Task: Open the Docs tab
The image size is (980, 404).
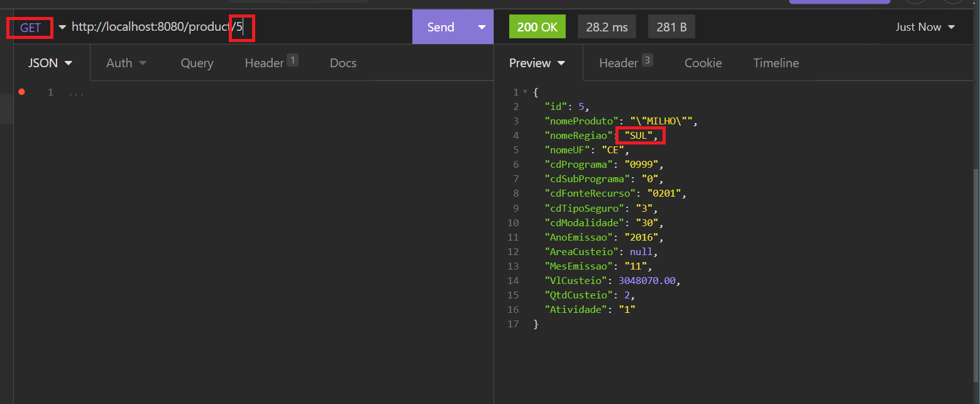Action: [343, 63]
